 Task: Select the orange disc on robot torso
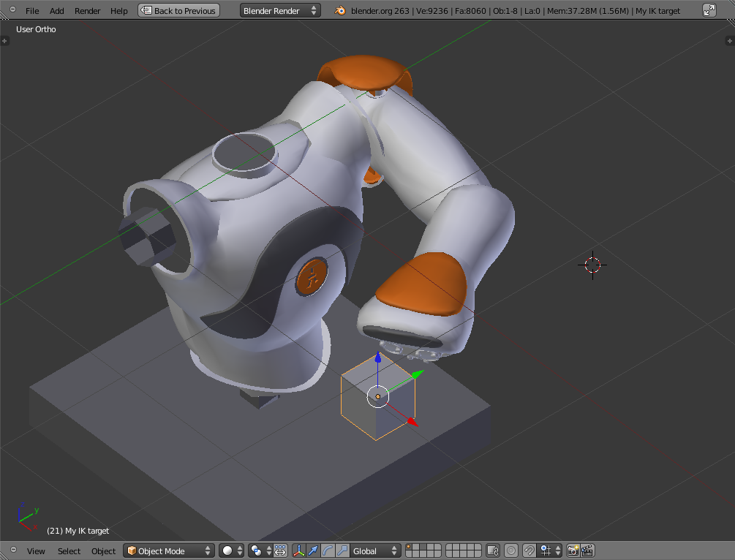coord(312,277)
